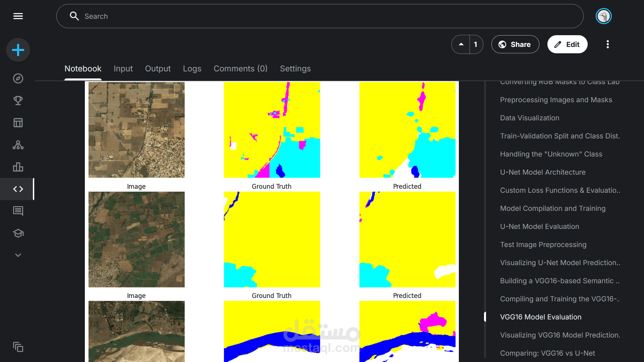Click the table of contents scrollbar
Viewport: 644px width, 362px height.
(485, 220)
